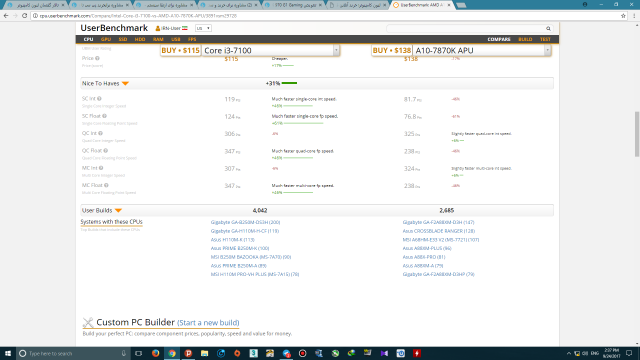
Task: Click the search magnifier icon
Action: tap(548, 29)
